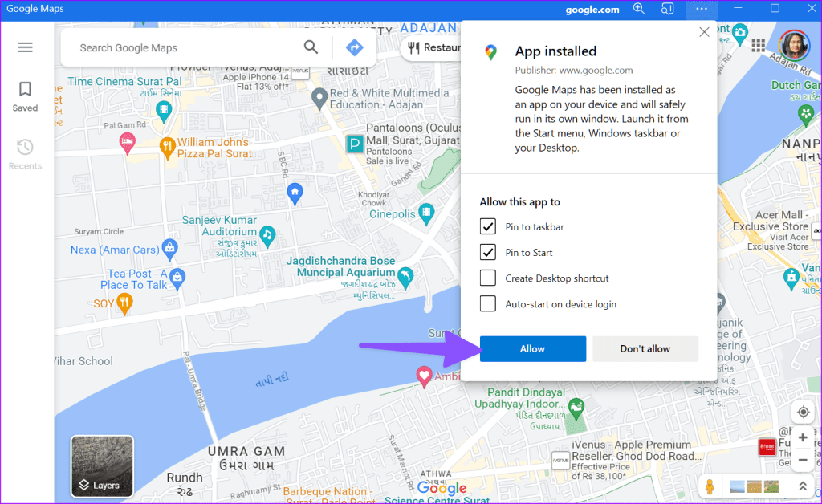Select the Street View pegman
This screenshot has height=504, width=822.
[710, 486]
